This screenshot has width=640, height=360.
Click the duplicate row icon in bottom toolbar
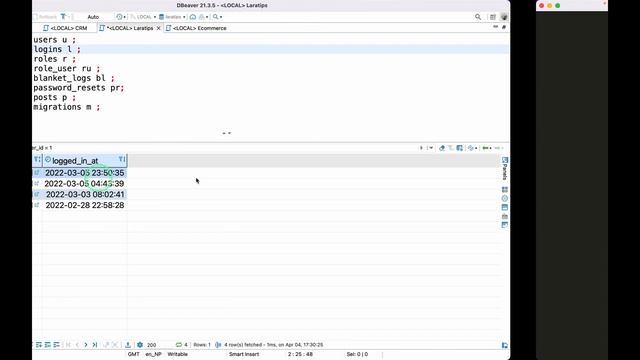pyautogui.click(x=48, y=345)
